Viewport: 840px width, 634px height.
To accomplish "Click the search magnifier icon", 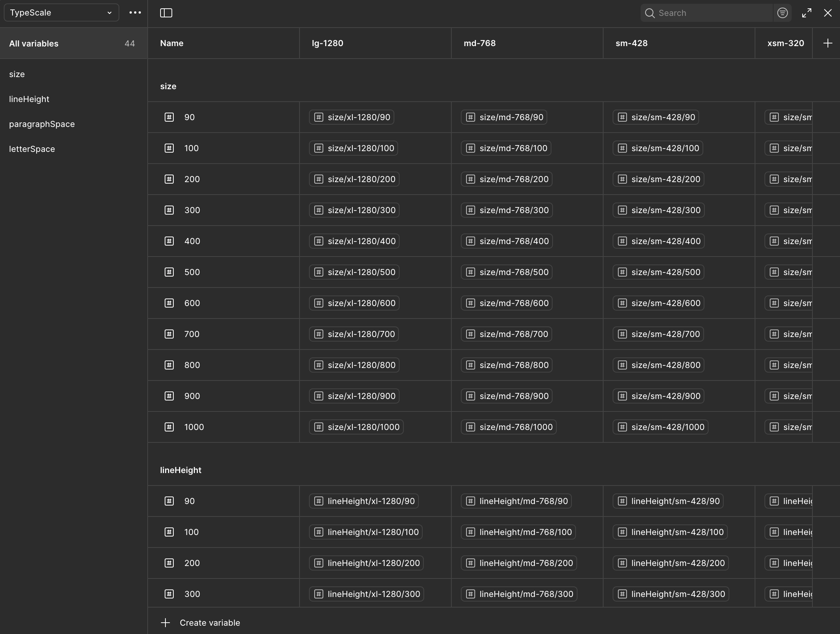I will pos(650,13).
